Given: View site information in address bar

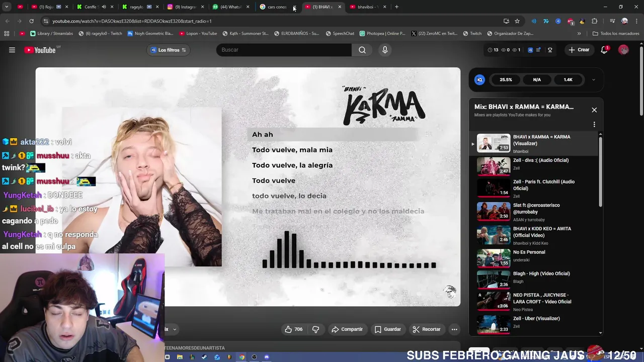Looking at the screenshot, I should [46, 21].
